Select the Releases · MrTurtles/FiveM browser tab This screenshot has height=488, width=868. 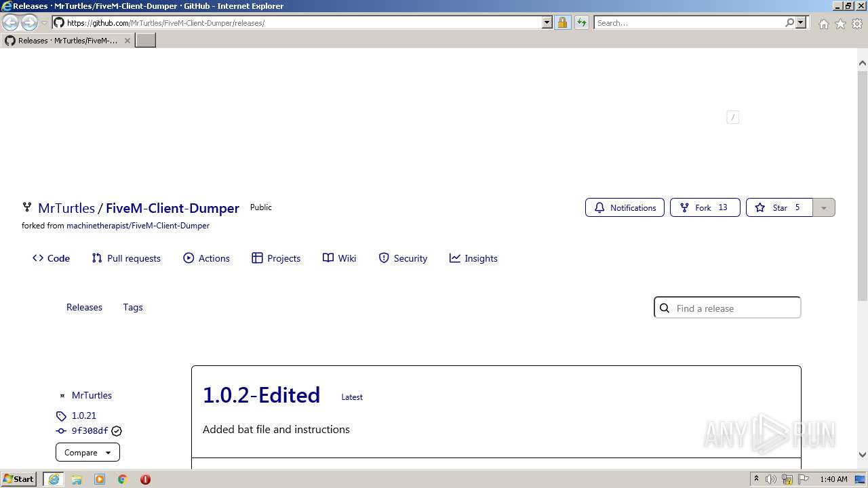pos(67,41)
